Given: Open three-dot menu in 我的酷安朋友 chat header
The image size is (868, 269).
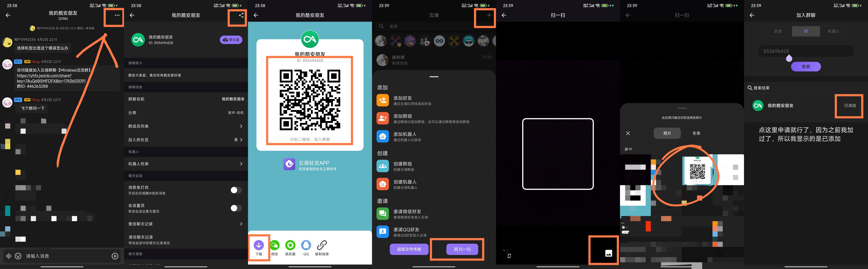Looking at the screenshot, I should [117, 15].
